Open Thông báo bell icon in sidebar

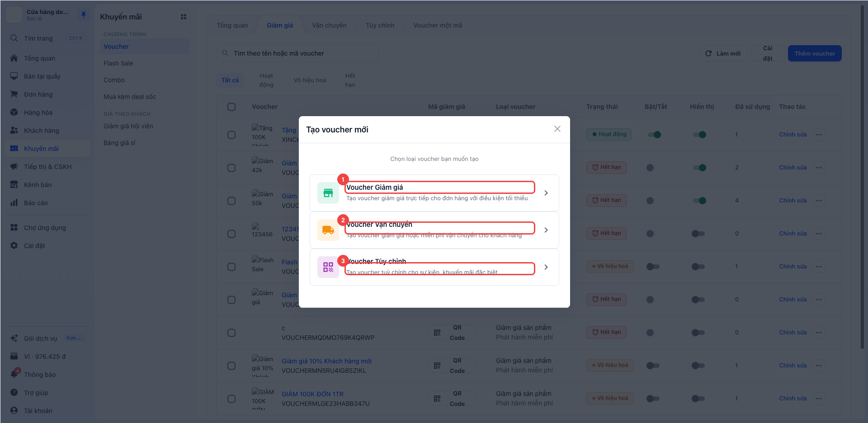pyautogui.click(x=14, y=374)
